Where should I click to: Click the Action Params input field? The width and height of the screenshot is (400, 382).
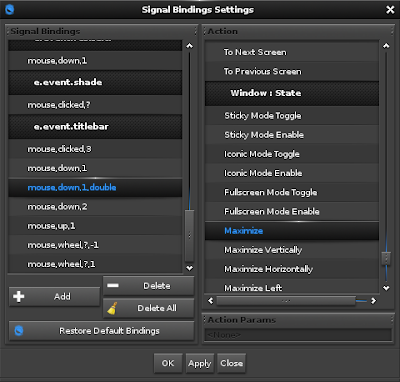tap(298, 335)
